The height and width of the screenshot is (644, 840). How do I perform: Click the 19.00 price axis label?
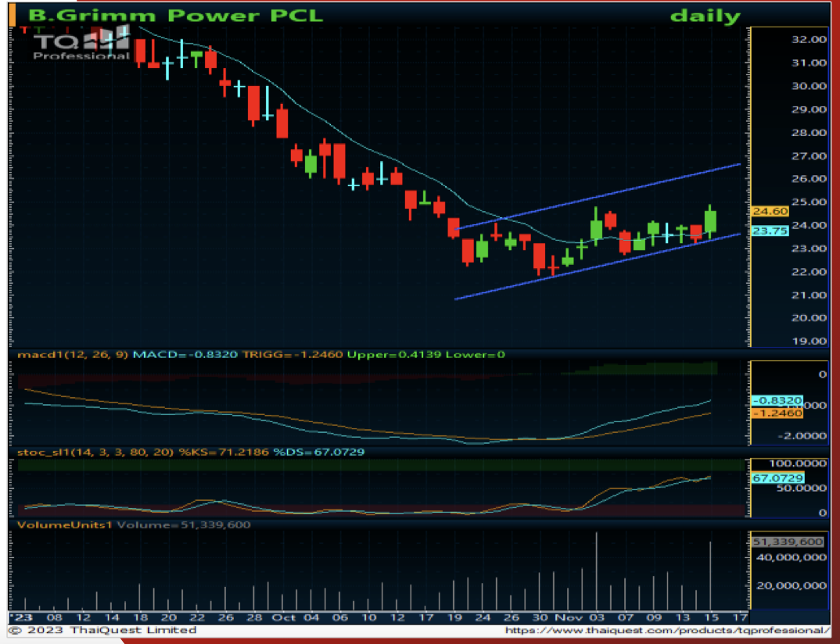(809, 341)
